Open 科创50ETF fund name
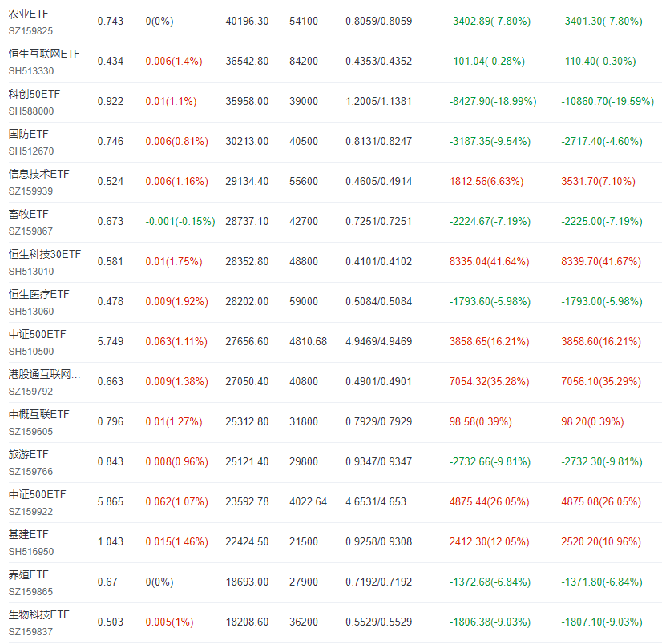Screen dimensions: 662x644 (x=34, y=94)
